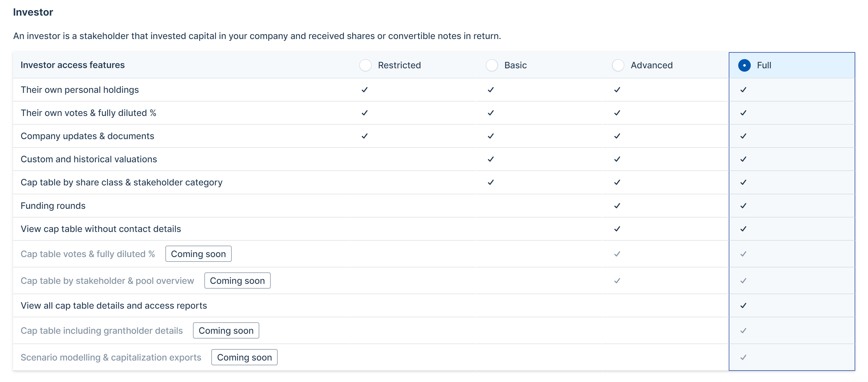Image resolution: width=868 pixels, height=382 pixels.
Task: Click Full greyed checkmark for stakeholder & pool overview
Action: coord(744,281)
